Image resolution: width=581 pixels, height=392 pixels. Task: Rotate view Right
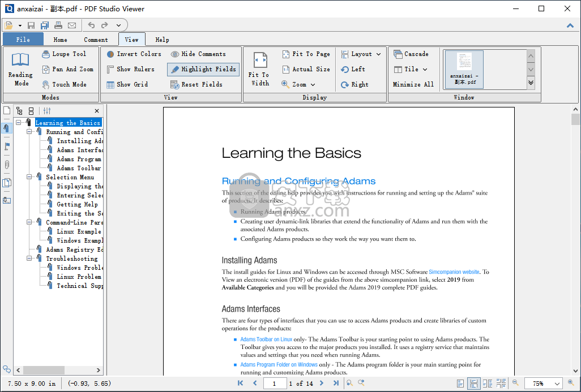click(354, 84)
